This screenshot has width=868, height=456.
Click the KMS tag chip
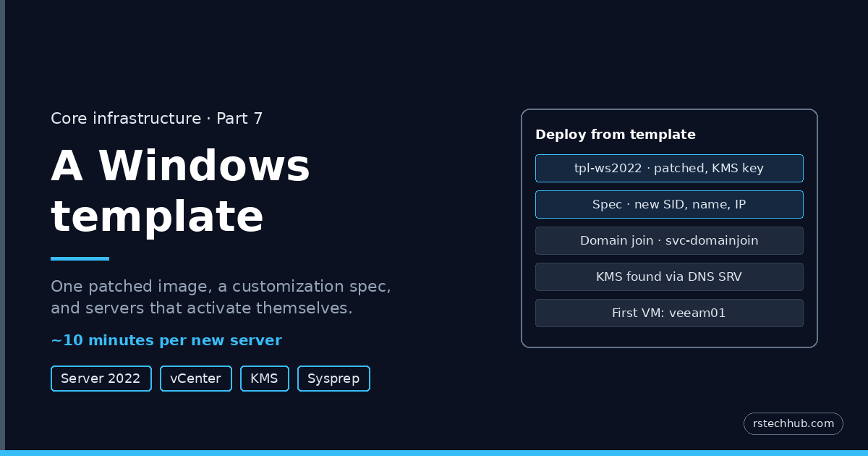click(264, 379)
